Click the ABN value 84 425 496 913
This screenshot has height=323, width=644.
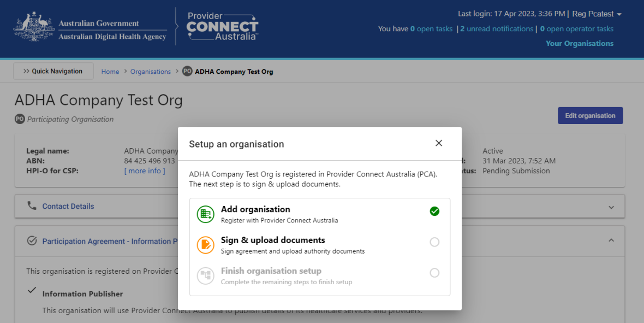pos(150,161)
